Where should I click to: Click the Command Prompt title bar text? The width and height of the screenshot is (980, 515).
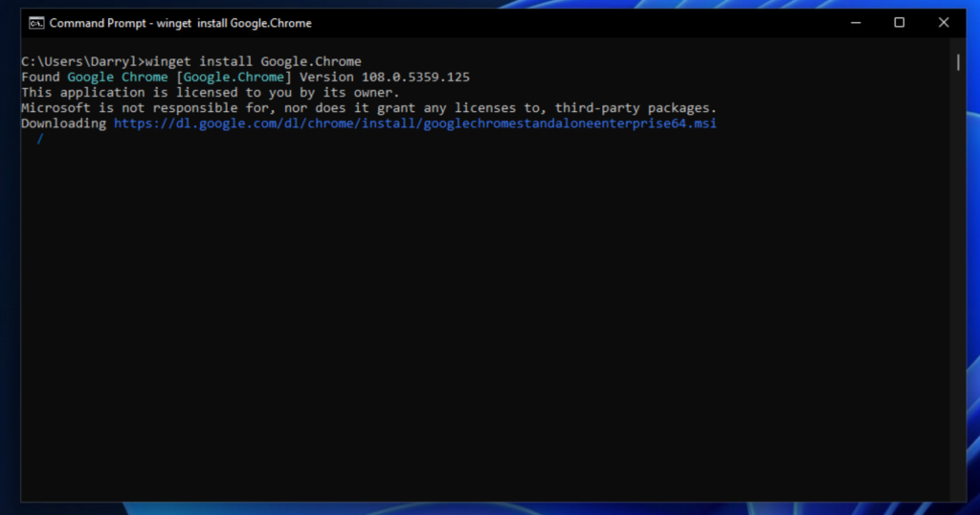181,23
